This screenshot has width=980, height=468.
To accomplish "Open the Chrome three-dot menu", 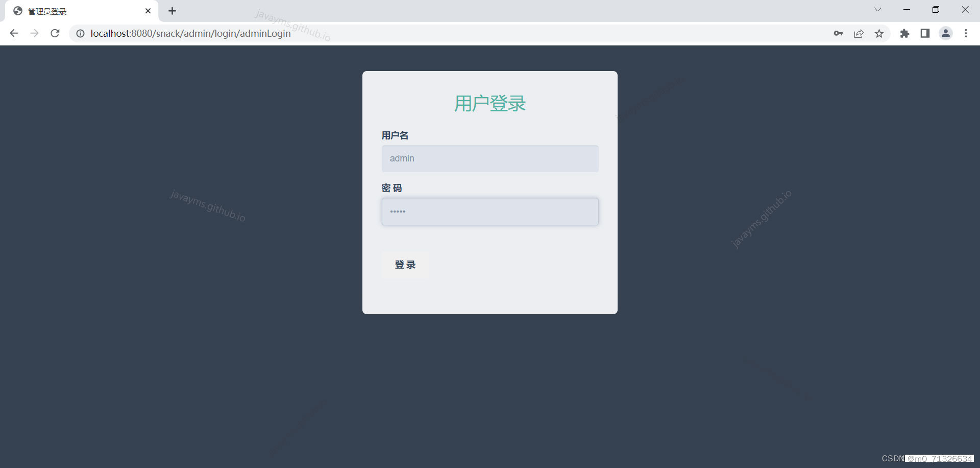I will [x=966, y=33].
